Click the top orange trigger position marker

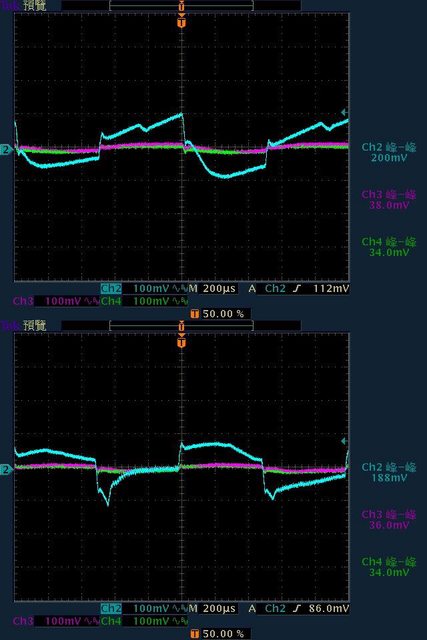coord(182,22)
